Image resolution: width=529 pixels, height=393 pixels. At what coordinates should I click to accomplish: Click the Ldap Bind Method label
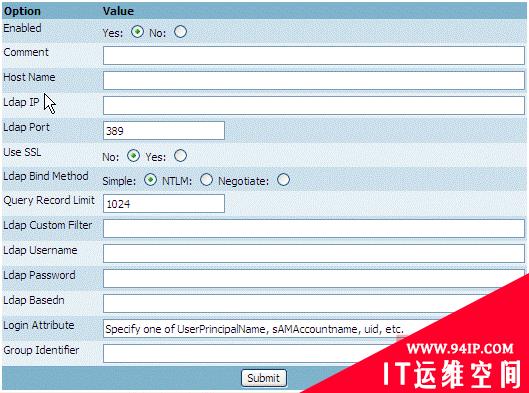(46, 176)
